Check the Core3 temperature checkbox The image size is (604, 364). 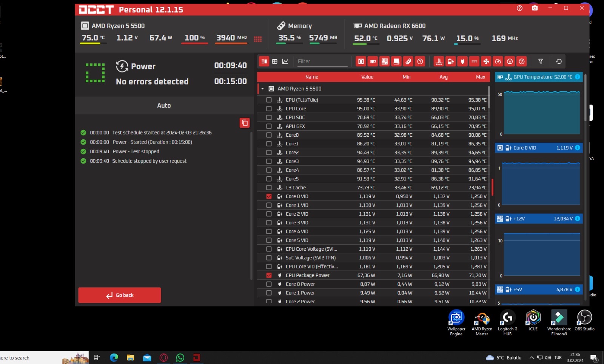[269, 161]
